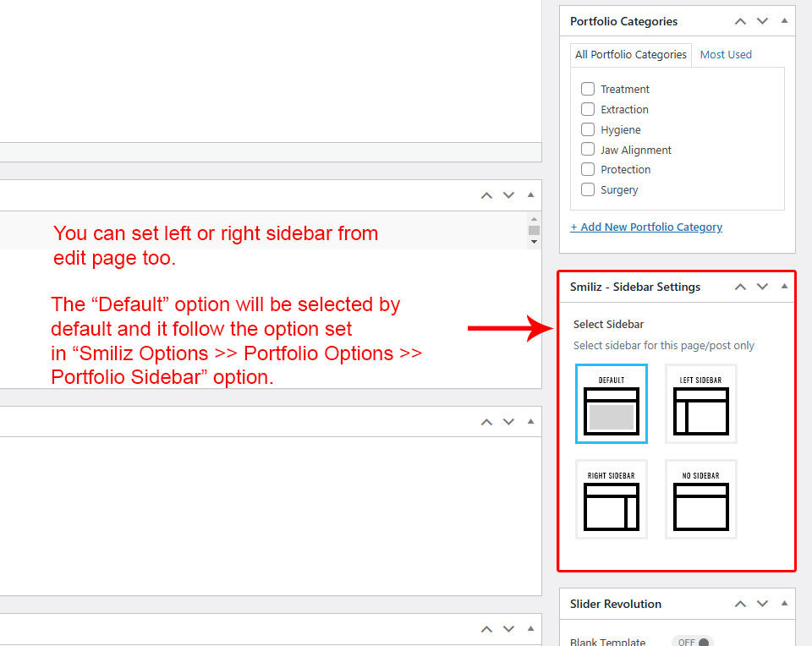Move Portfolio Categories panel down

click(x=762, y=21)
